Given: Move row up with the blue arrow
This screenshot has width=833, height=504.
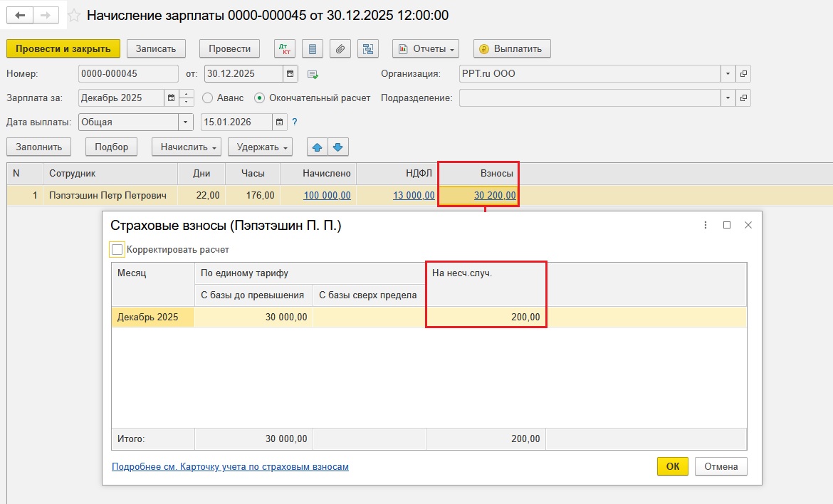Looking at the screenshot, I should click(317, 147).
